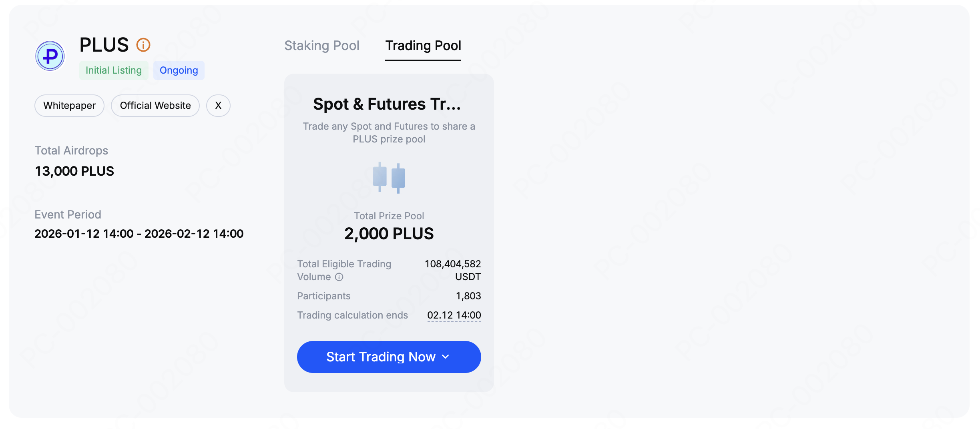Click the PLUS token name heading
This screenshot has height=429, width=980.
click(x=104, y=45)
